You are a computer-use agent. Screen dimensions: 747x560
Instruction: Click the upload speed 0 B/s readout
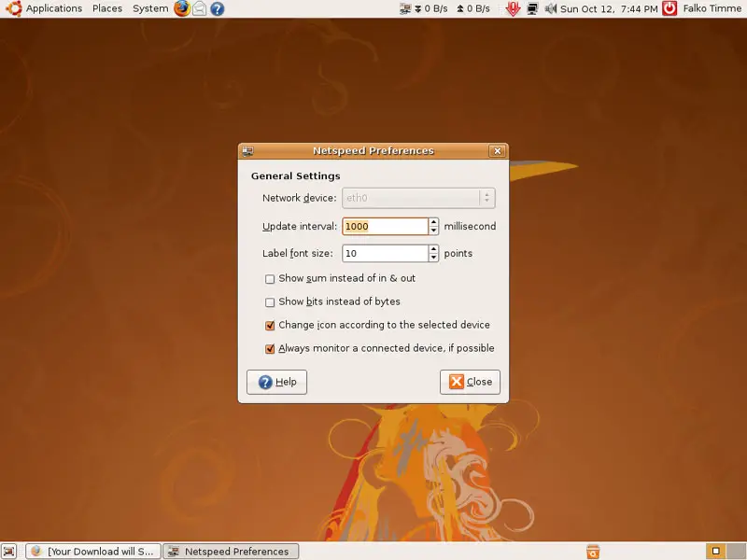pos(473,8)
